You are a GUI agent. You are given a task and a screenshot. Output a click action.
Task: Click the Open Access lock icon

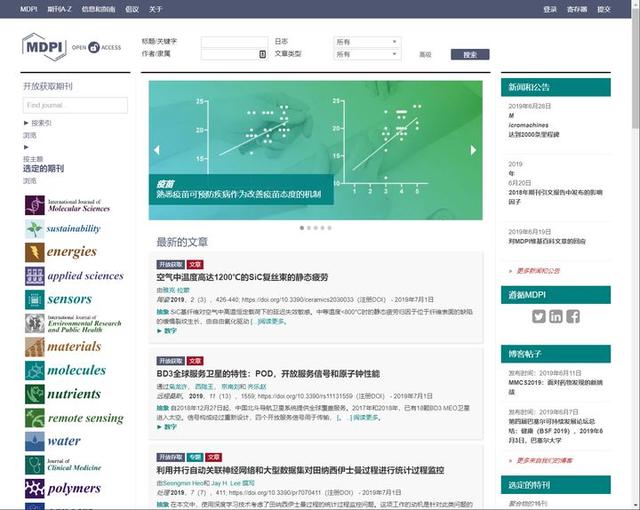tap(94, 47)
